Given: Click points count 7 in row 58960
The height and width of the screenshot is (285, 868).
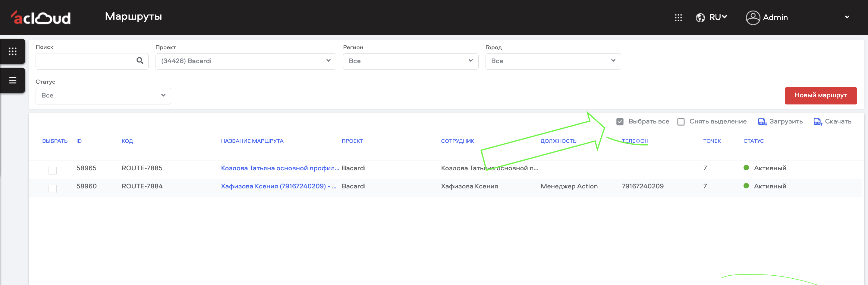Looking at the screenshot, I should click(705, 186).
